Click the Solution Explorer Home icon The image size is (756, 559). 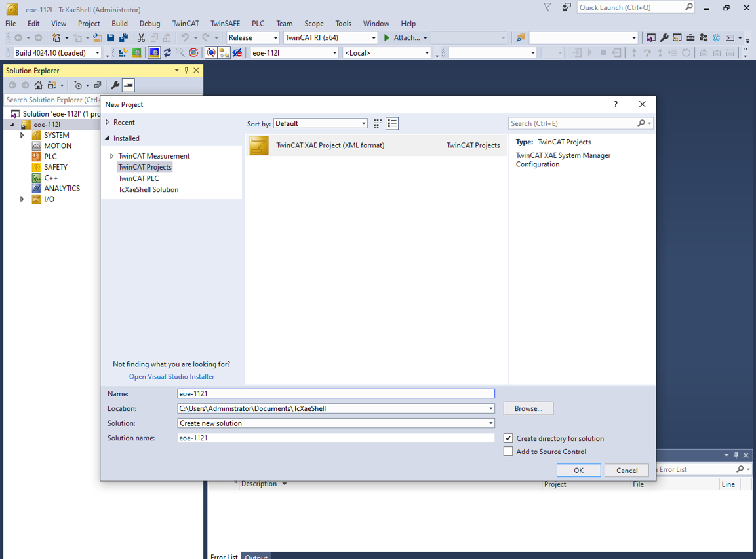tap(38, 85)
